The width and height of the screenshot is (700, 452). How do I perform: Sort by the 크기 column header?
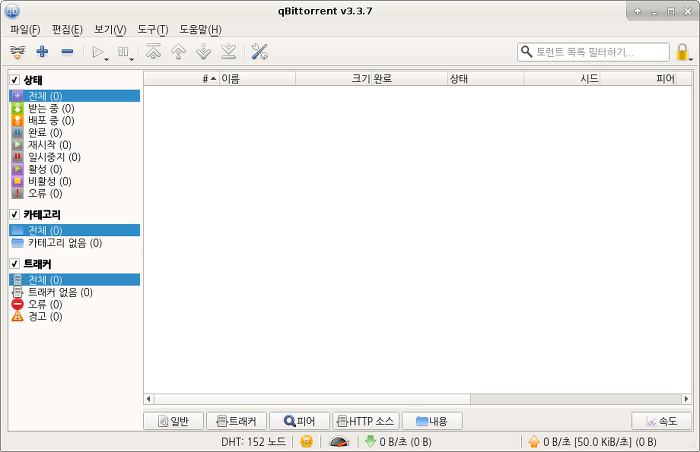point(334,79)
